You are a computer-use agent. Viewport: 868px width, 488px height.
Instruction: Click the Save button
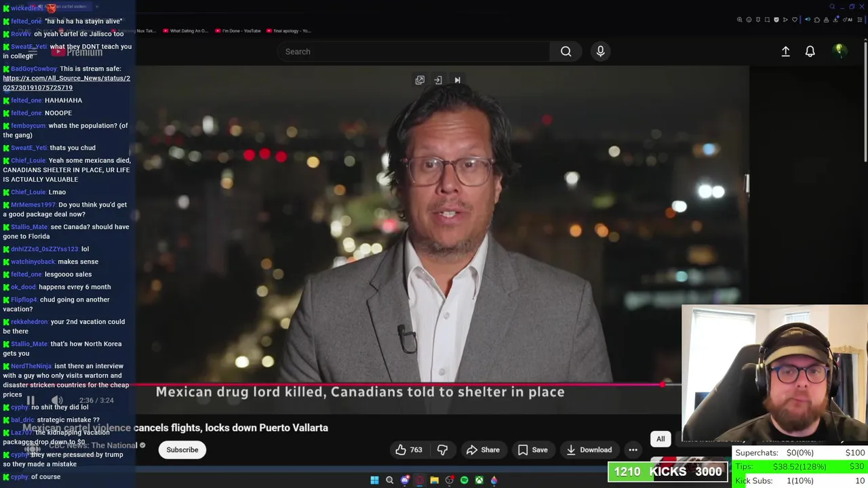coord(532,449)
